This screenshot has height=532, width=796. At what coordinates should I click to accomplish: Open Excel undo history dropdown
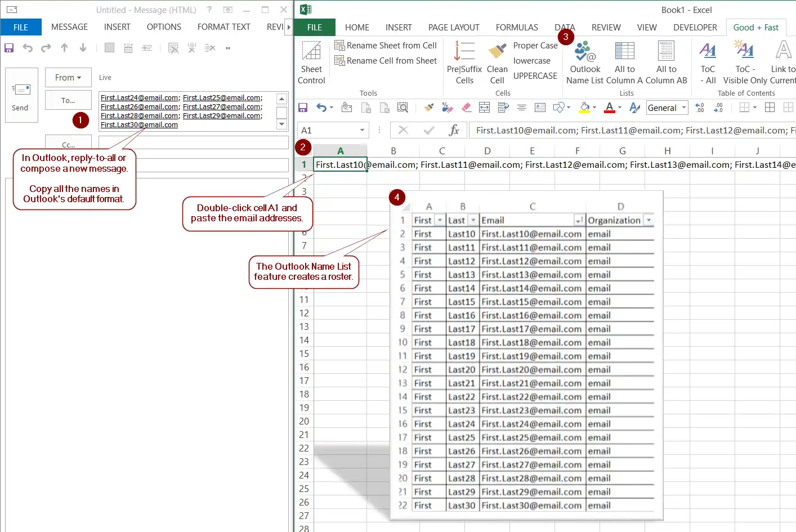point(332,108)
